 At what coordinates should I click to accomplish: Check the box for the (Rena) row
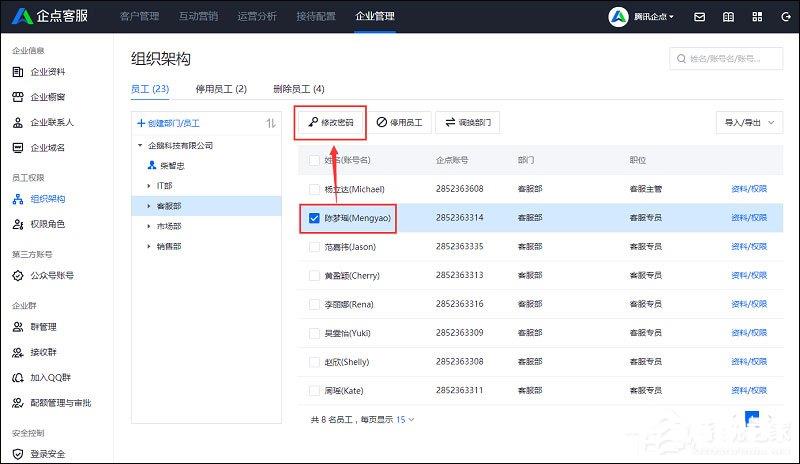314,305
